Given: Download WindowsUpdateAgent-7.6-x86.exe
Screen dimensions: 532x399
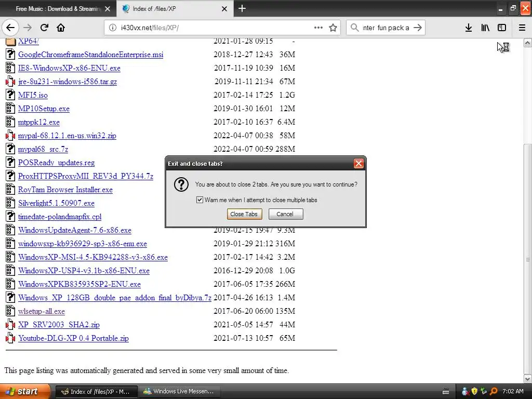Looking at the screenshot, I should (75, 230).
